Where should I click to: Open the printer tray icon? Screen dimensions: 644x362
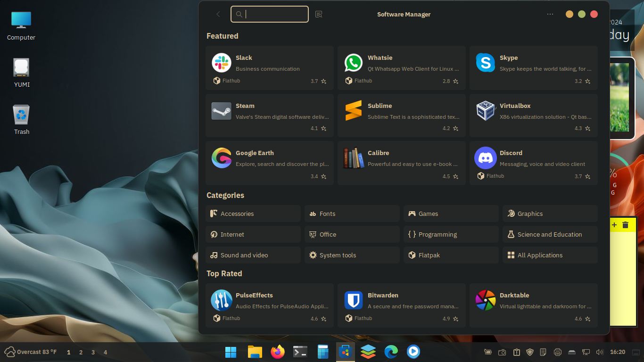pyautogui.click(x=558, y=352)
